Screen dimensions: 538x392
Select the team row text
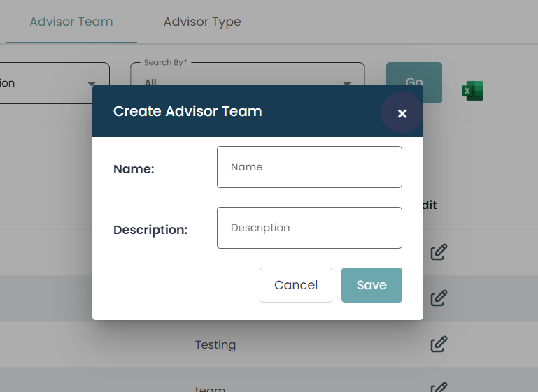coord(210,387)
